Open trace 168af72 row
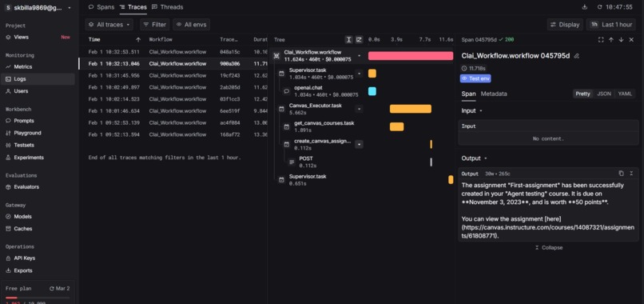 point(173,134)
